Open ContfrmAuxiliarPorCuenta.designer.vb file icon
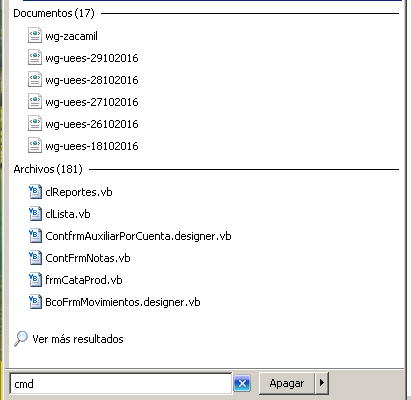 tap(35, 236)
